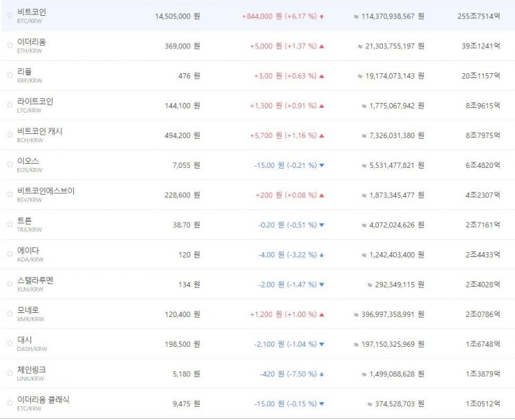Click Litecoin price 144,100 원
The width and height of the screenshot is (515, 420).
point(182,106)
